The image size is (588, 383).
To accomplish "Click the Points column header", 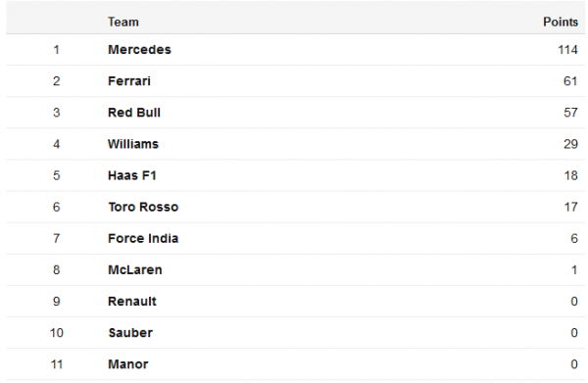I will coord(561,23).
